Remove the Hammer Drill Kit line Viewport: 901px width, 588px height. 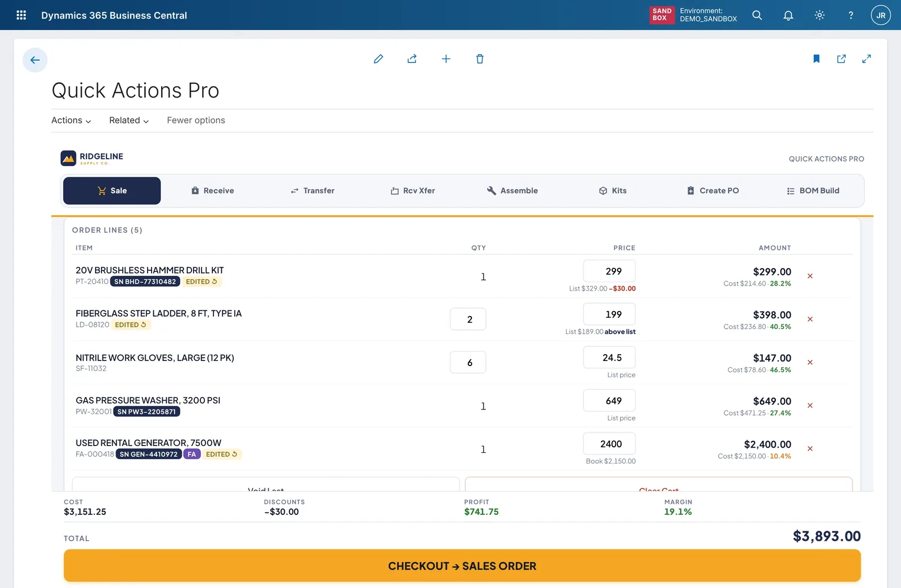click(810, 276)
